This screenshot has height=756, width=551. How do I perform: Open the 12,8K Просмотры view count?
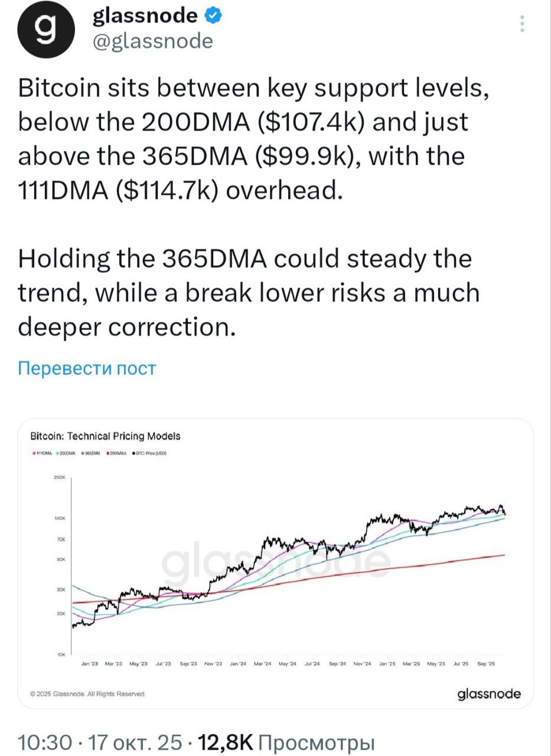click(x=287, y=742)
